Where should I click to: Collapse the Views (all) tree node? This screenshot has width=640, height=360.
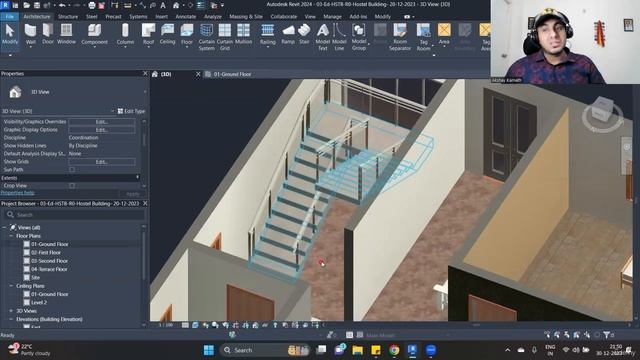coord(4,227)
